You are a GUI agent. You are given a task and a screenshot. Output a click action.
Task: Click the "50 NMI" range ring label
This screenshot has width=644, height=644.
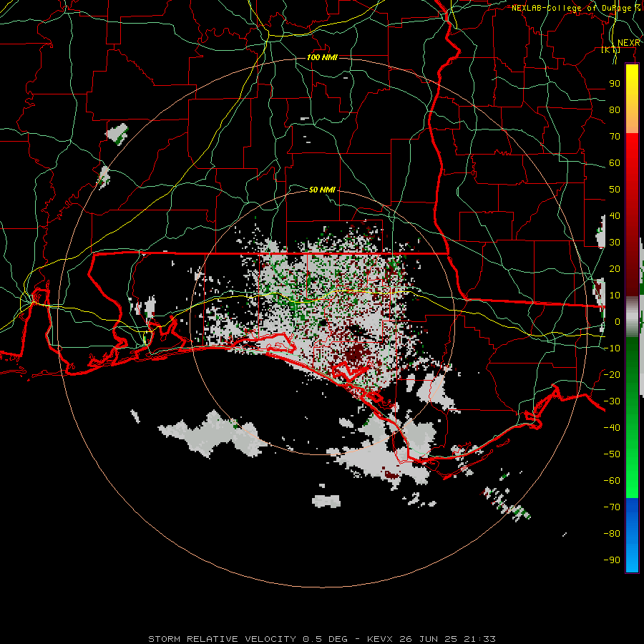pyautogui.click(x=322, y=190)
